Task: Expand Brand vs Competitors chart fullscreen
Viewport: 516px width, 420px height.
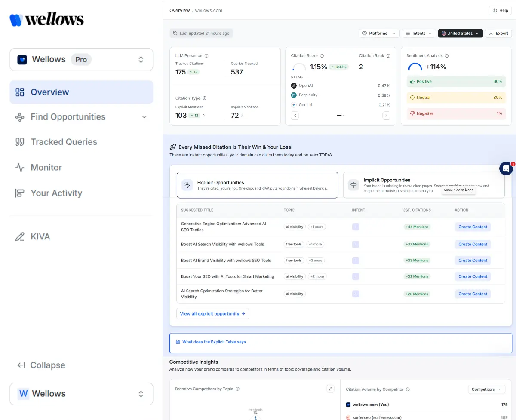Action: coord(330,389)
